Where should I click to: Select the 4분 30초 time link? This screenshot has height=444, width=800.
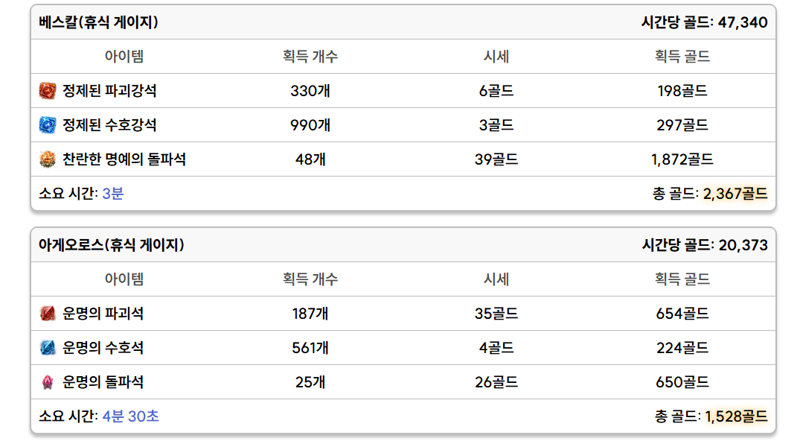pos(131,416)
